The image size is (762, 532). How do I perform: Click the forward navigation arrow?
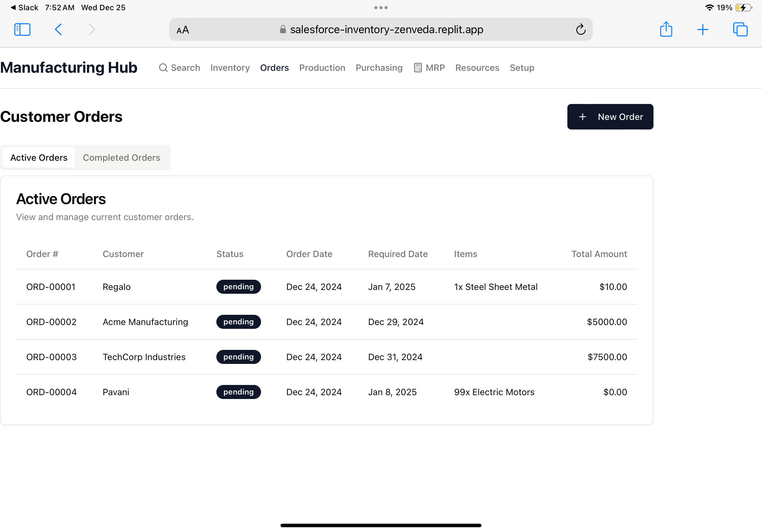pos(92,30)
